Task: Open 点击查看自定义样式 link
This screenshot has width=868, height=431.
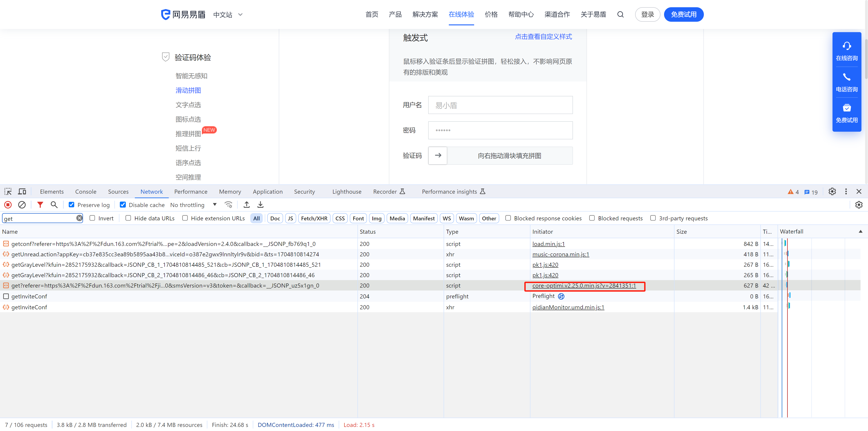Action: click(x=543, y=36)
